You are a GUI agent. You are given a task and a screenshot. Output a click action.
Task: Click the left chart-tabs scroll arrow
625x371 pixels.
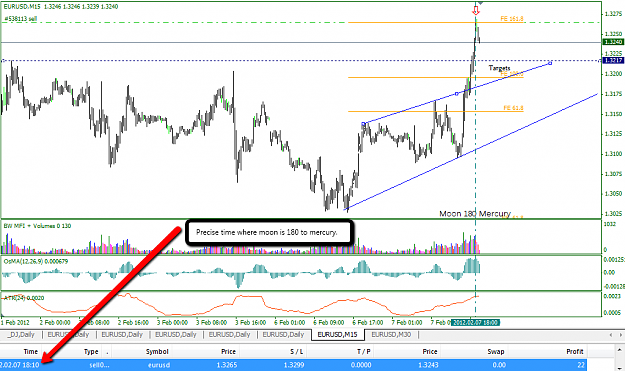click(x=611, y=335)
